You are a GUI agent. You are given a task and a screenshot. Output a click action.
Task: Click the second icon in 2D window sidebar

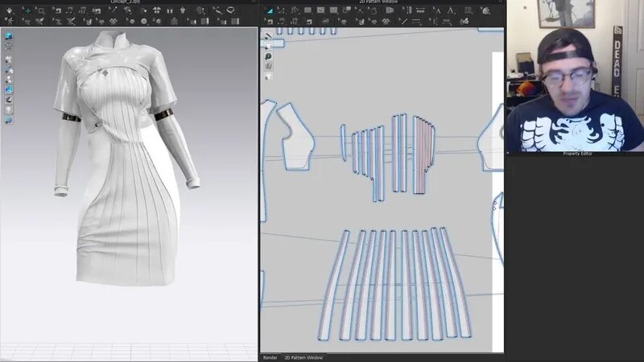268,46
